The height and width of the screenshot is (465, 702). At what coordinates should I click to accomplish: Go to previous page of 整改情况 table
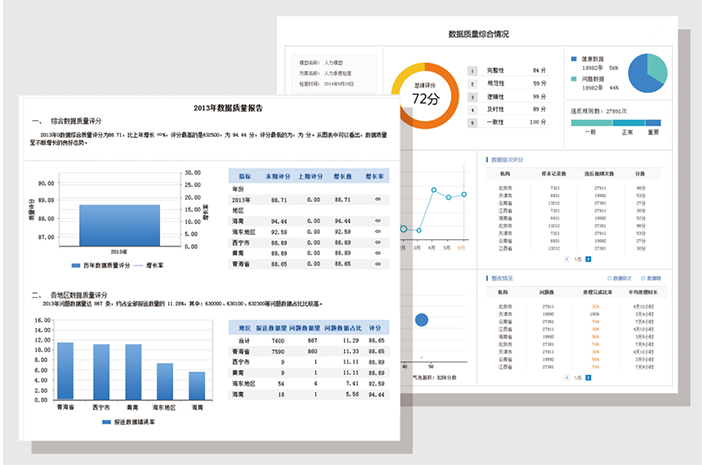coord(567,378)
